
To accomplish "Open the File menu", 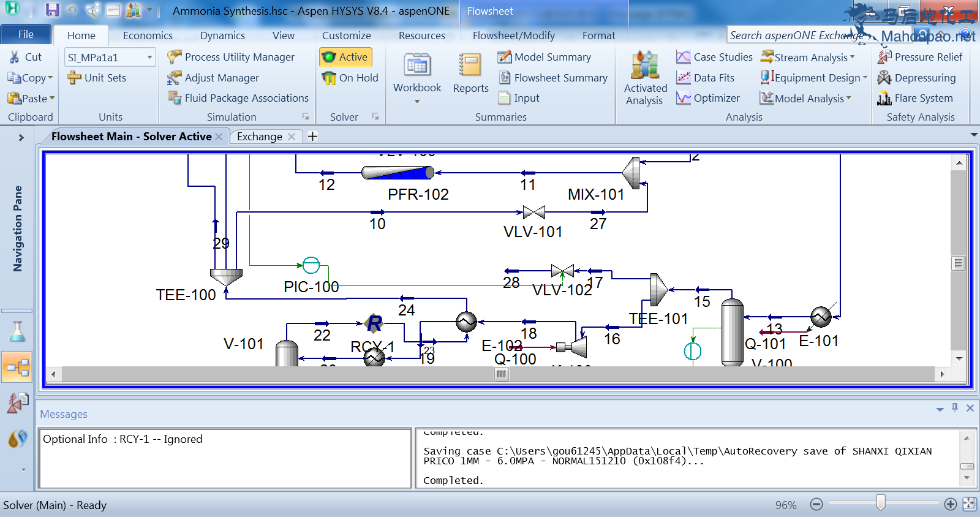I will [x=26, y=34].
